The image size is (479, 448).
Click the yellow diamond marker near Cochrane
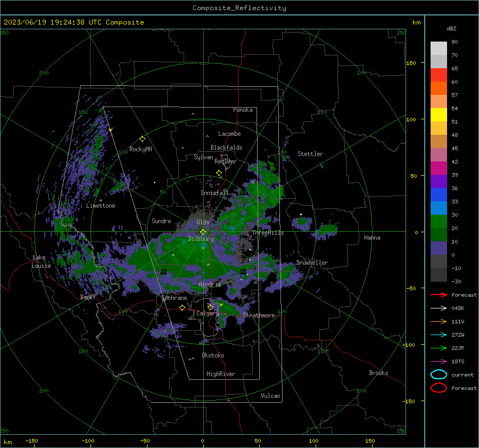coord(183,307)
